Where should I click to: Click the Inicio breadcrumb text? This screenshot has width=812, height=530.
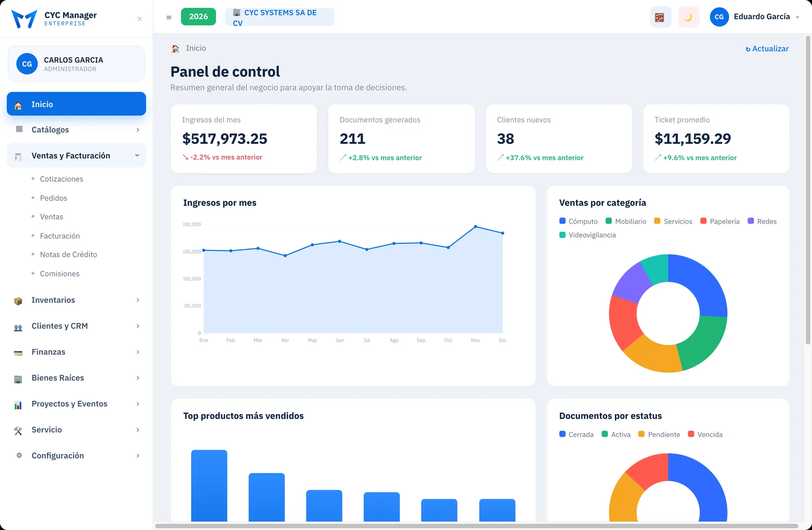[x=196, y=48]
